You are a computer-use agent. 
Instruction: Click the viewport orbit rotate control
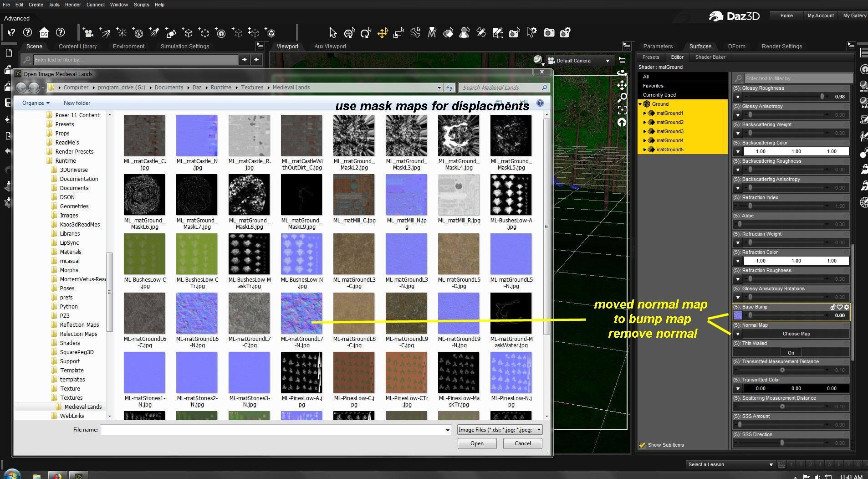pyautogui.click(x=622, y=73)
